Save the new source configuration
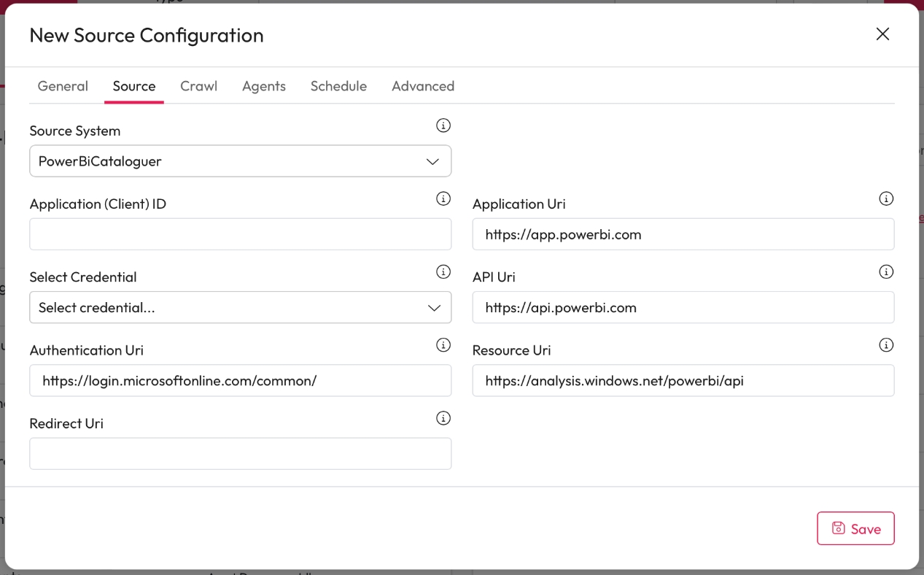924x575 pixels. (855, 528)
